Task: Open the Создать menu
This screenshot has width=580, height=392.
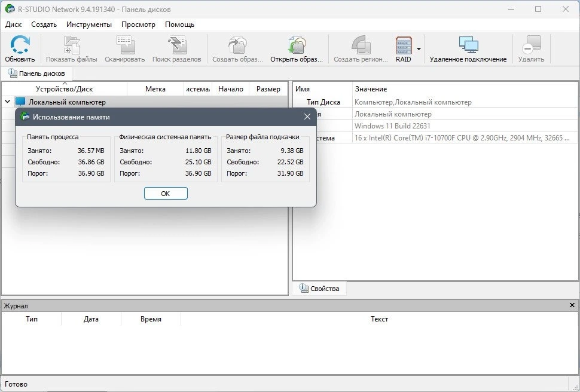Action: 44,24
